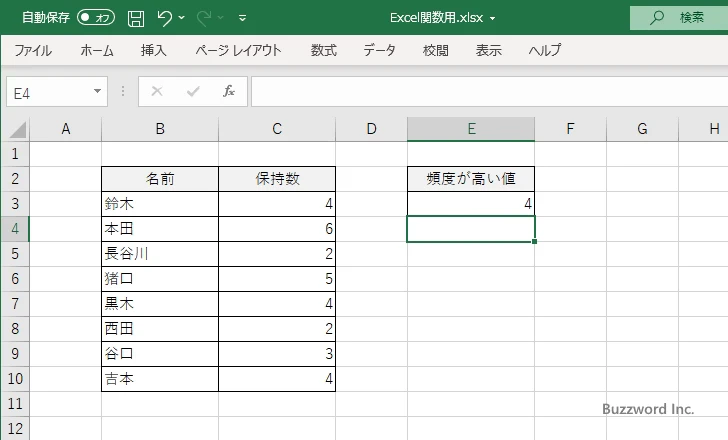The height and width of the screenshot is (440, 728).
Task: Click cell C4 with value 6
Action: [277, 229]
